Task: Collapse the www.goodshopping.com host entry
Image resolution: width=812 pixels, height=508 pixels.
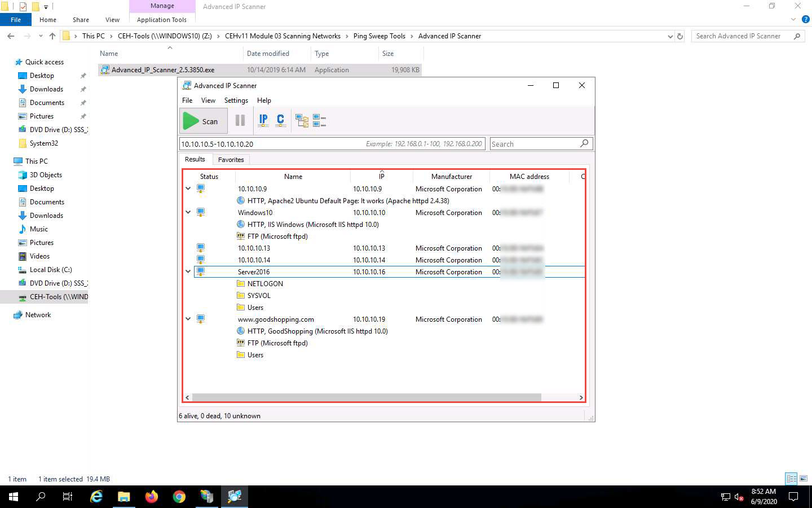Action: tap(188, 319)
